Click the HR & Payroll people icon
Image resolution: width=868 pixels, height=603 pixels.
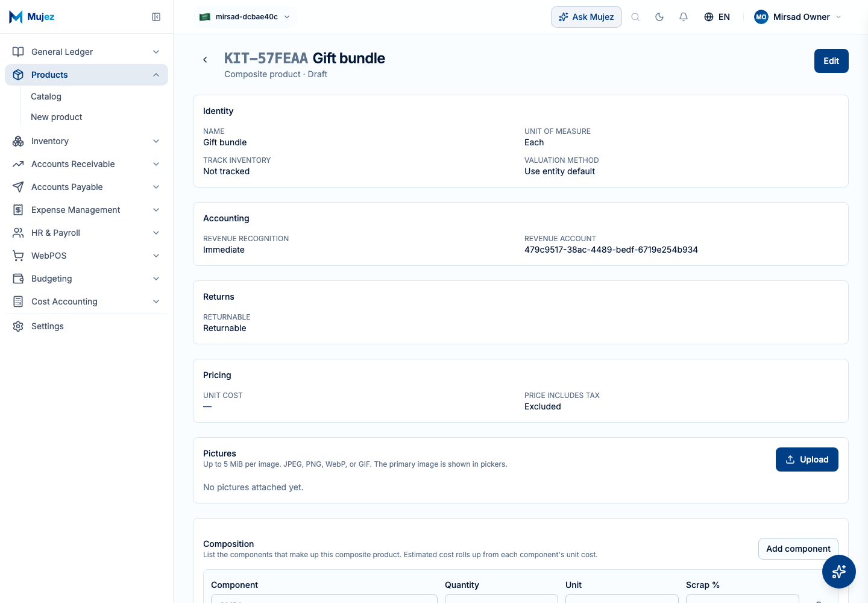coord(18,233)
